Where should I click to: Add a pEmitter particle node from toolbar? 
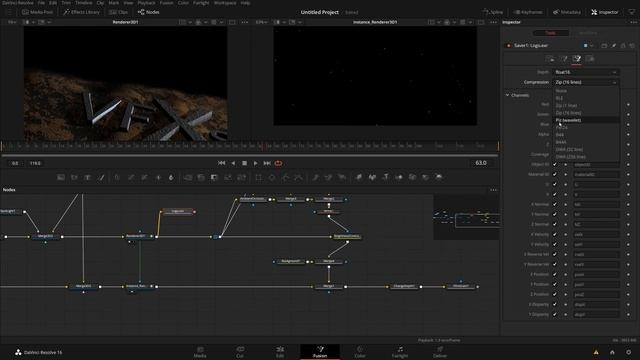pos(316,177)
